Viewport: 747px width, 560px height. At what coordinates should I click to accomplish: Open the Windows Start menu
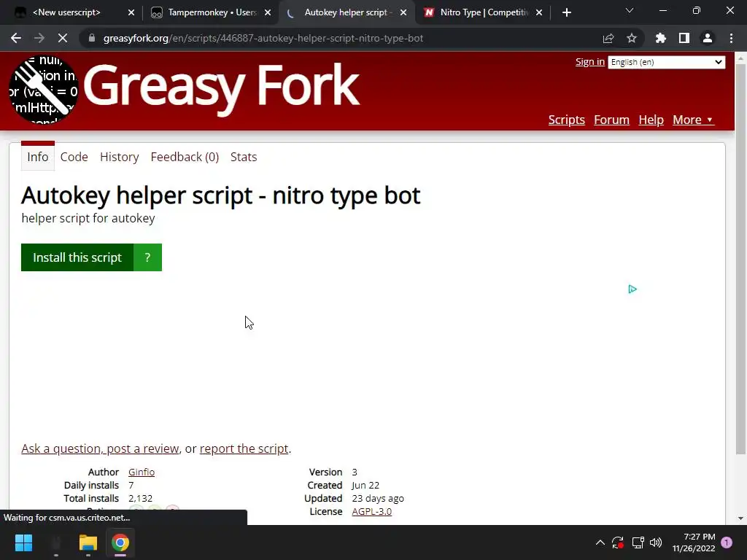(23, 542)
